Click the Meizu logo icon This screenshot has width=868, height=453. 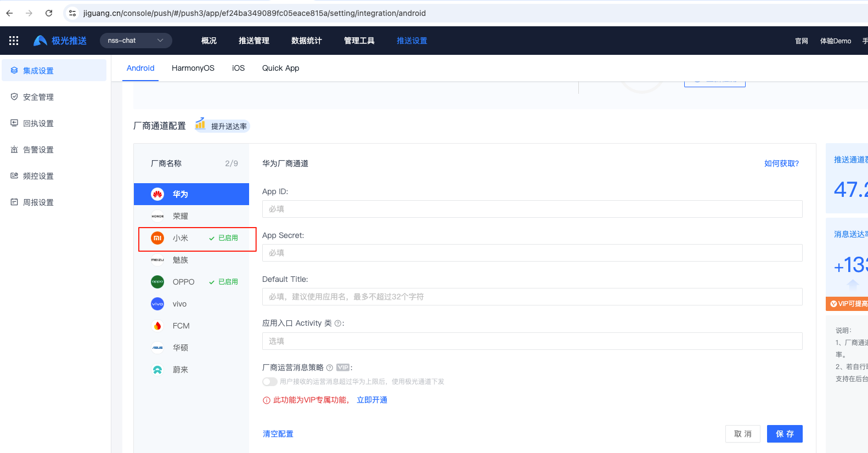click(x=157, y=260)
